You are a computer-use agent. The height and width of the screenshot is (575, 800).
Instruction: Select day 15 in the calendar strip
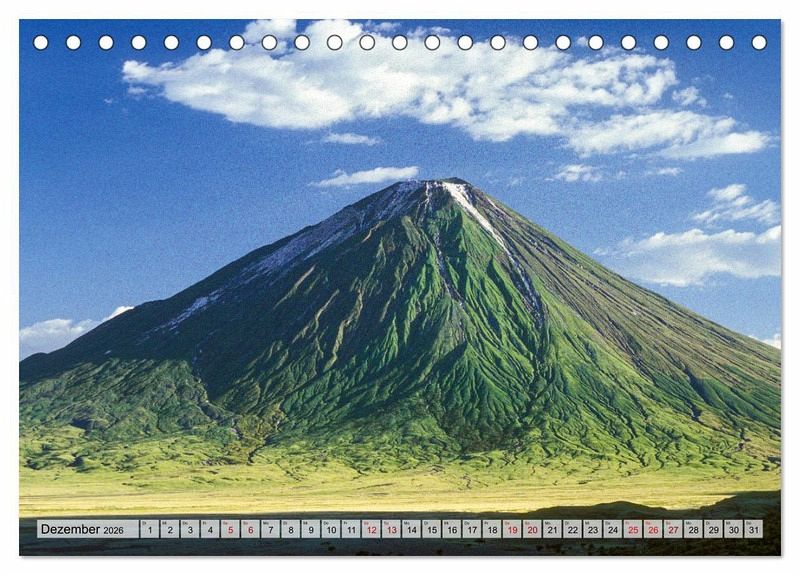431,530
